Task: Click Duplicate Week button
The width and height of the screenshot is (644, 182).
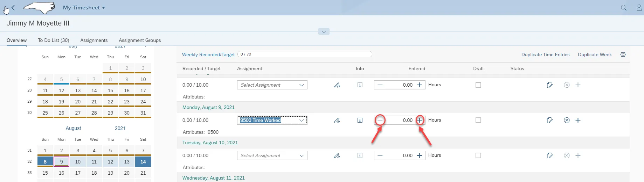Action: click(595, 54)
